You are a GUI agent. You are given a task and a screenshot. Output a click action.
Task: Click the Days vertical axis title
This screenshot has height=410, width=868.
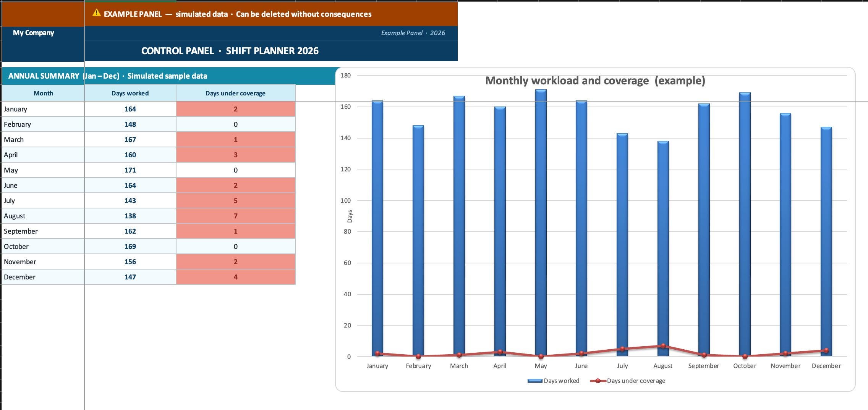tap(350, 216)
